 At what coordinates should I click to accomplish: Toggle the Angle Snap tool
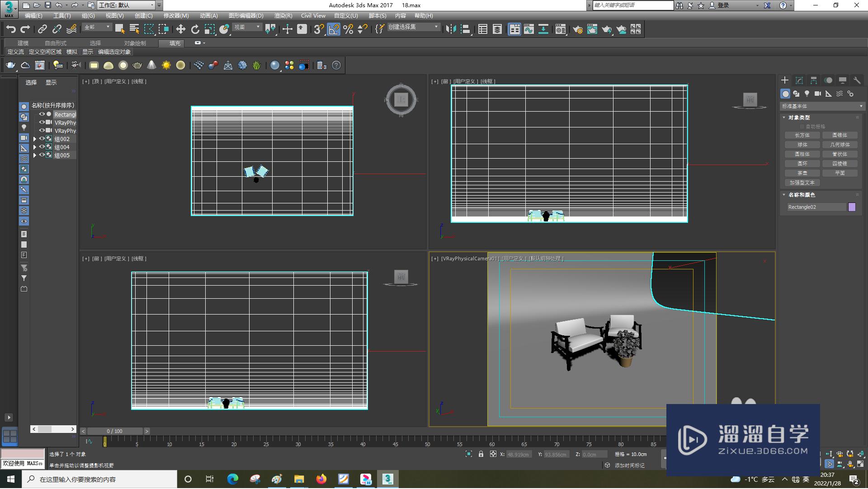coord(334,29)
